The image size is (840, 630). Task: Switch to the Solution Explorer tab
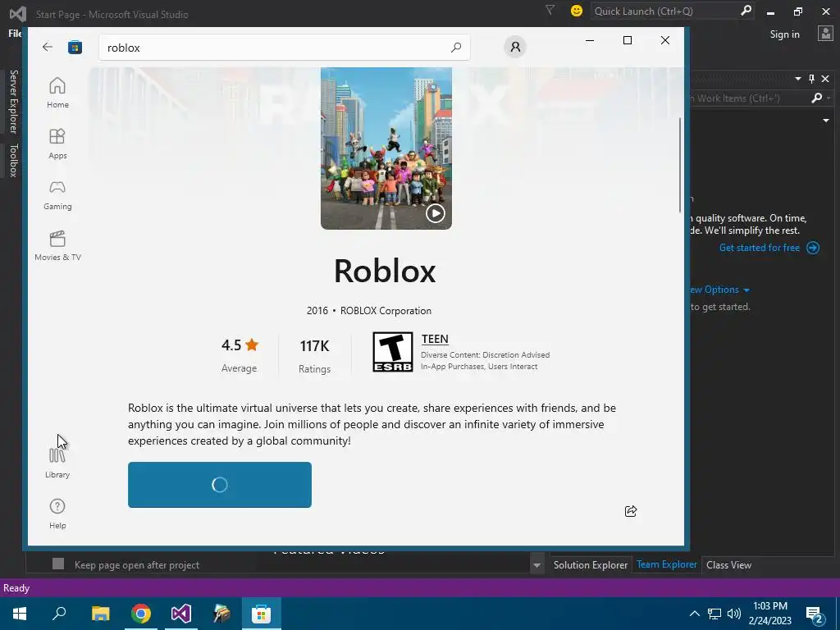[x=591, y=564]
